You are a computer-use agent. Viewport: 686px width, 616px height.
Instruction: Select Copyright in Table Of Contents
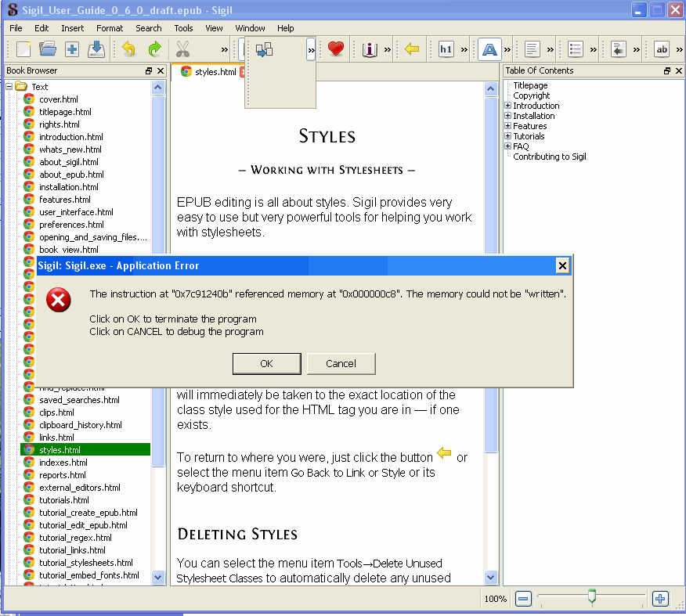(531, 95)
